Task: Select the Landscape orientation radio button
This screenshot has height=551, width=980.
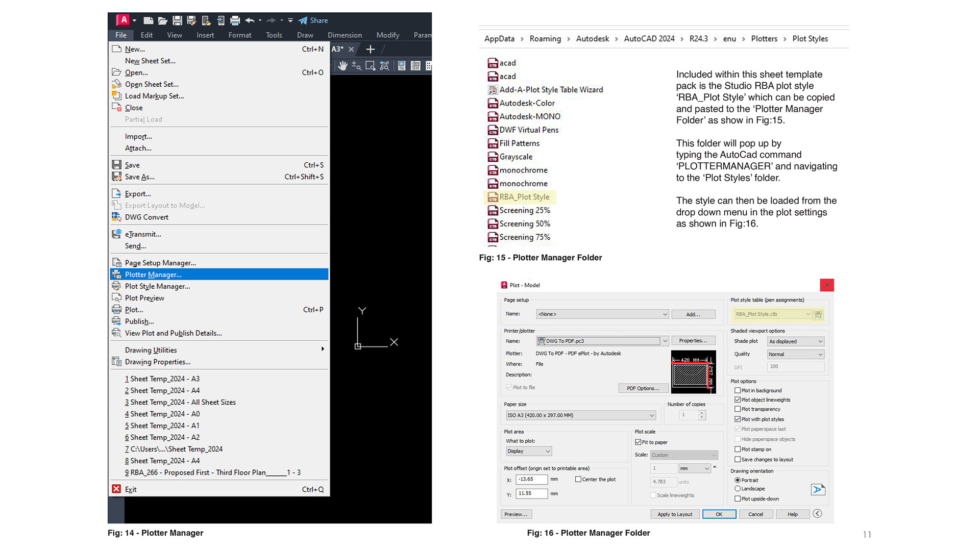Action: click(737, 488)
